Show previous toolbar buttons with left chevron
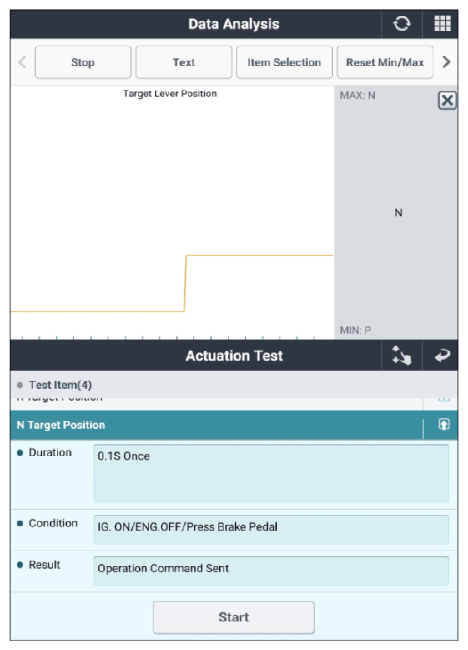This screenshot has height=650, width=468. coord(22,62)
